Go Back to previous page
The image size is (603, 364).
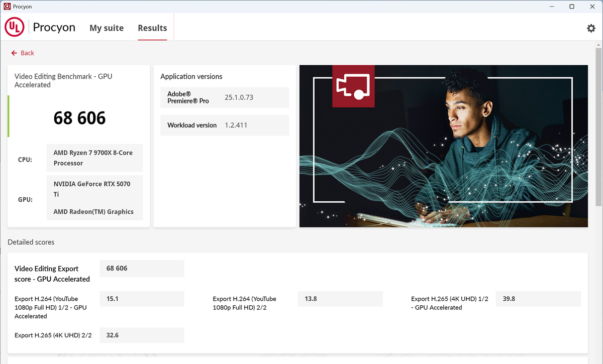(x=23, y=53)
